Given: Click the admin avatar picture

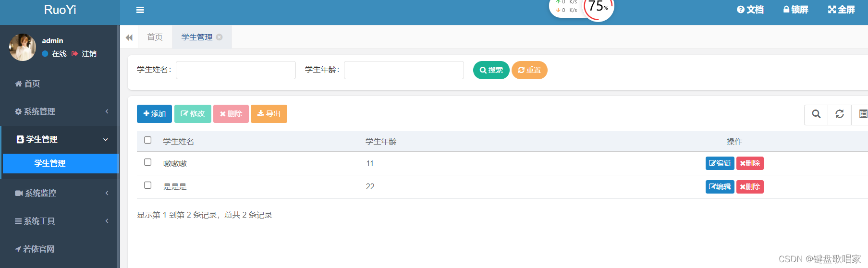Looking at the screenshot, I should (x=23, y=47).
